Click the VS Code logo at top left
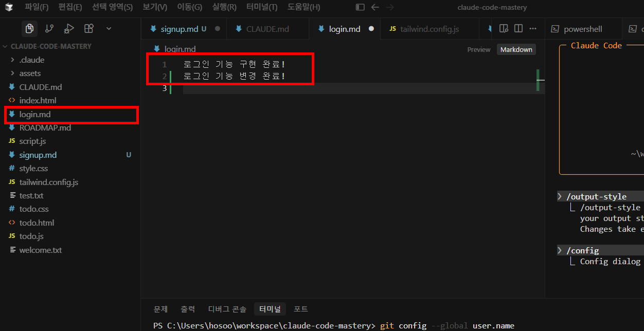The height and width of the screenshot is (331, 644). tap(9, 8)
